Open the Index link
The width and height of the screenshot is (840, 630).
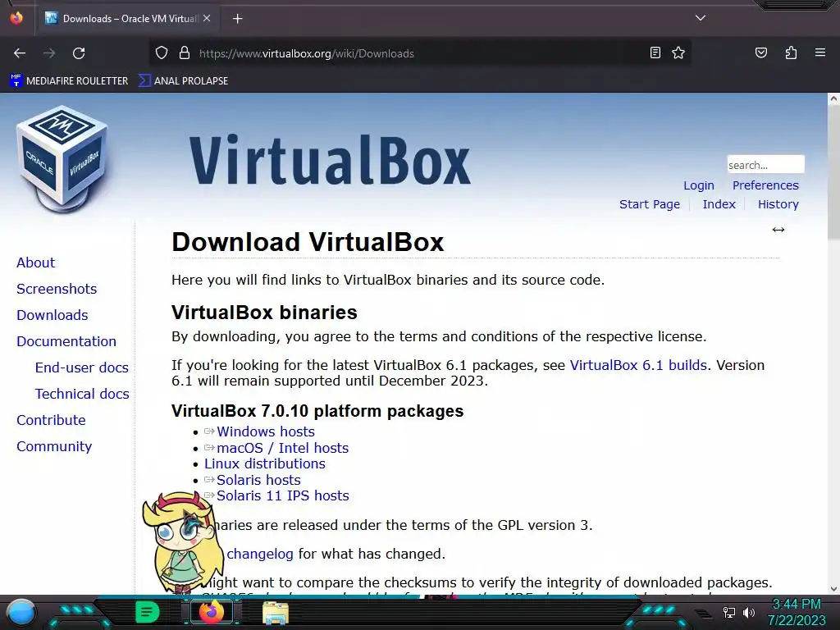click(x=719, y=204)
